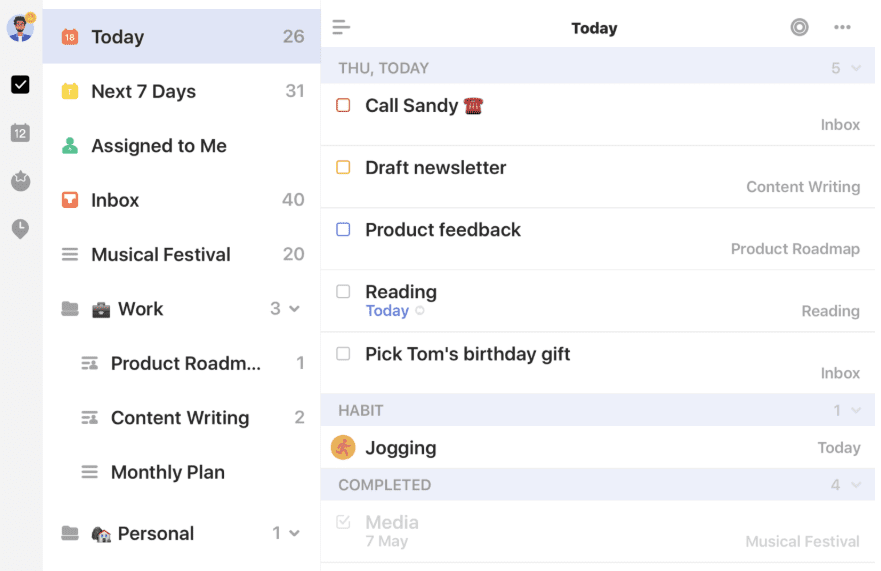
Task: Collapse the Personal folder chevron
Action: [294, 534]
